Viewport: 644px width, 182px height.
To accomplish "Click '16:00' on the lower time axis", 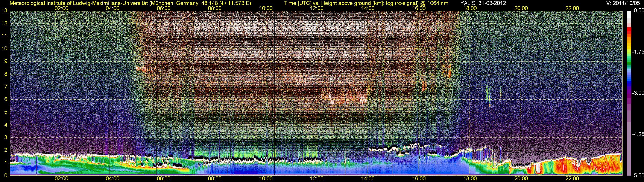I will click(419, 179).
